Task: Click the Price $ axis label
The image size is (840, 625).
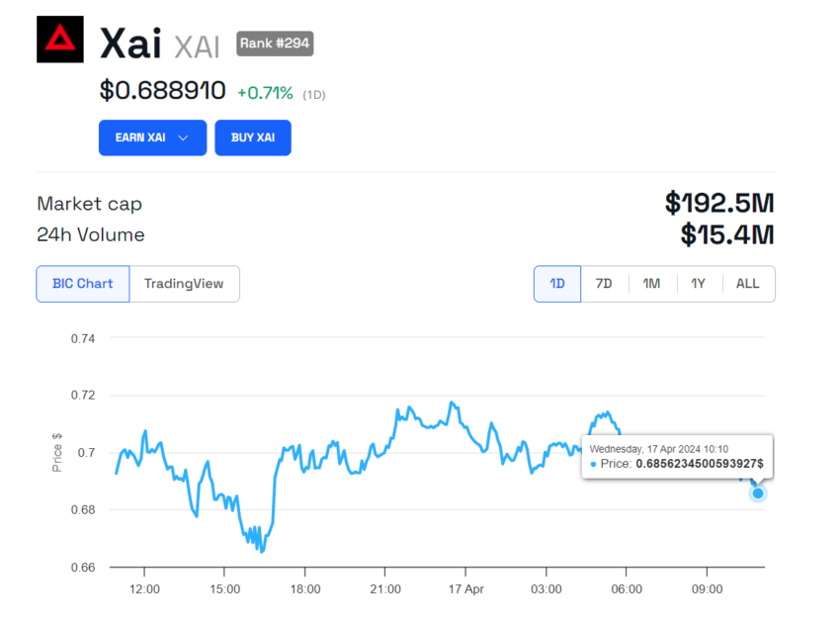Action: (56, 453)
